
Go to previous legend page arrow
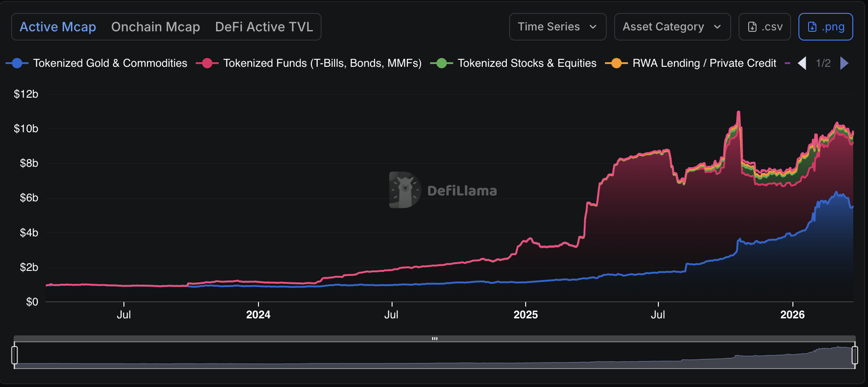pyautogui.click(x=802, y=63)
